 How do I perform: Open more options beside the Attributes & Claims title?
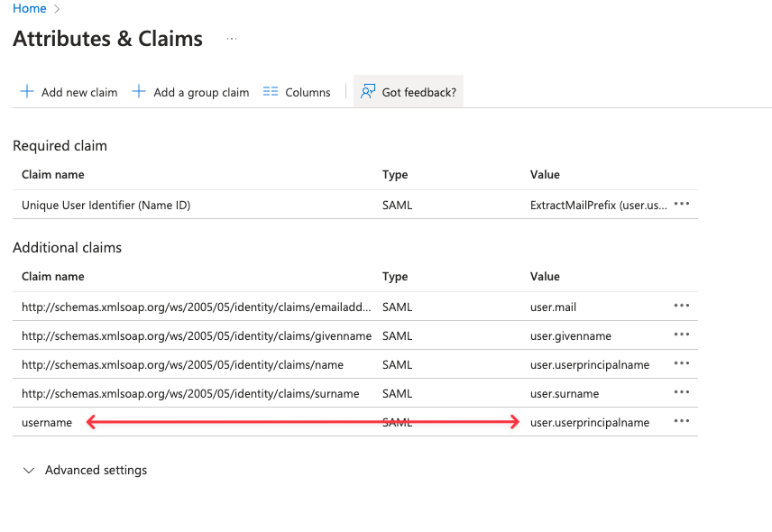tap(232, 40)
